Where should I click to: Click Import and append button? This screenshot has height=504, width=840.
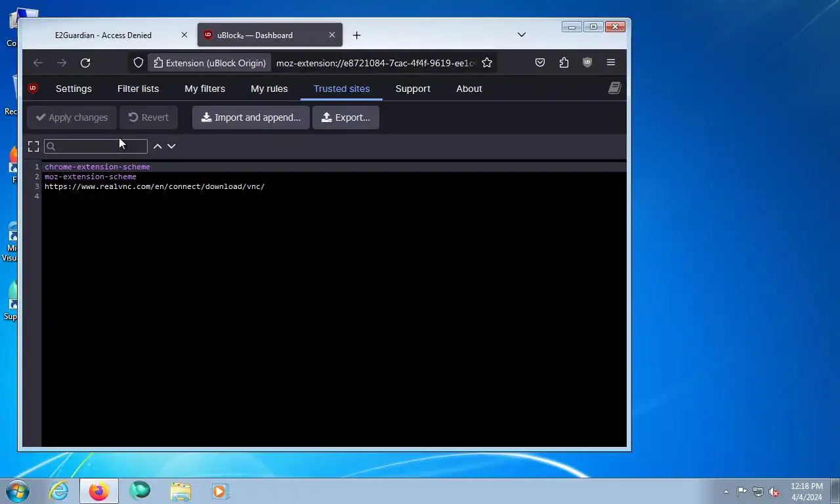pyautogui.click(x=251, y=117)
